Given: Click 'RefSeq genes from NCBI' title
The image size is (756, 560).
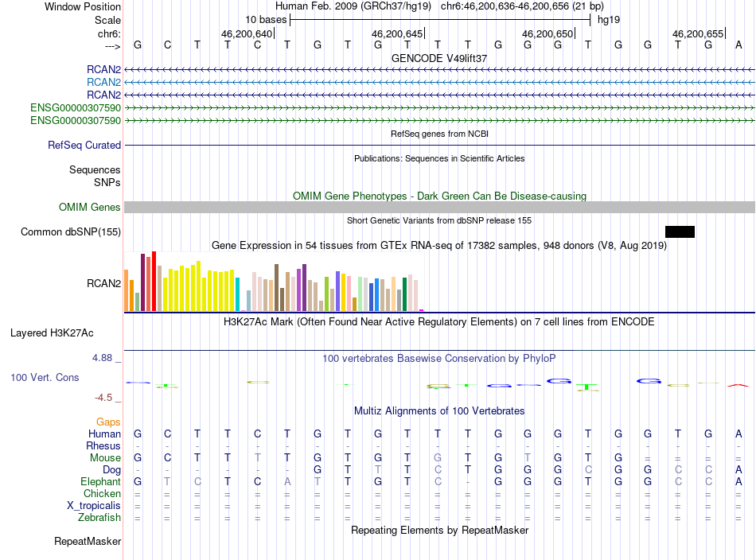Looking at the screenshot, I should click(440, 134).
